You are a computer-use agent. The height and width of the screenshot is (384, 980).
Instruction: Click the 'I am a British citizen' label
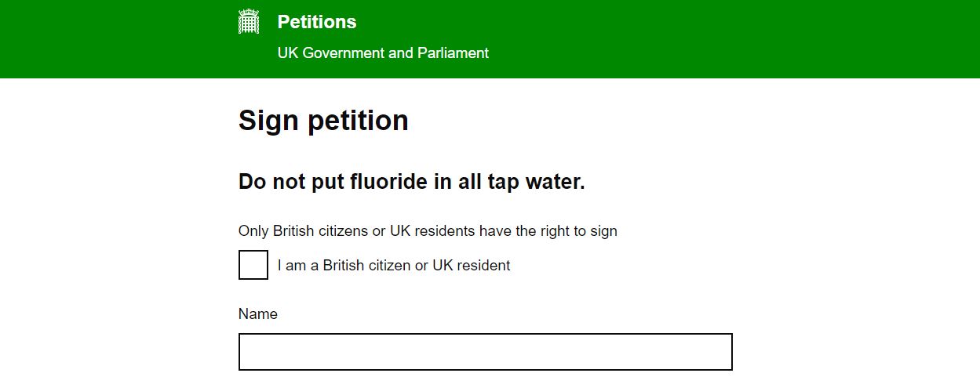[x=394, y=266]
